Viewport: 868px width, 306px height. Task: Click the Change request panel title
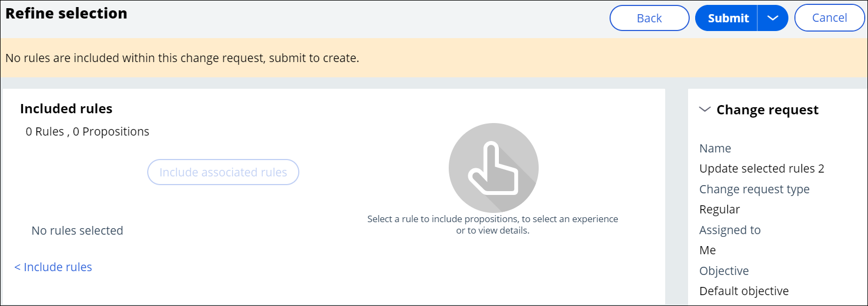pos(767,110)
